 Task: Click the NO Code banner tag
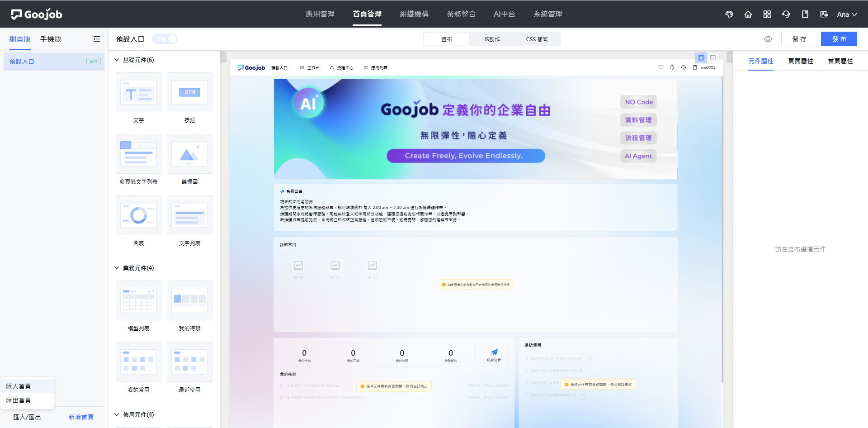click(639, 102)
